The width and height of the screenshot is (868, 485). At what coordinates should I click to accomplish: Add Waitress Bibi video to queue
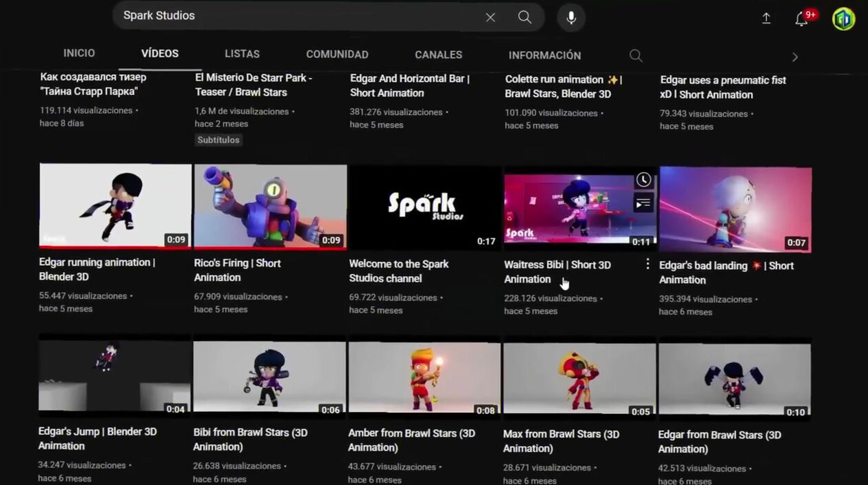[x=643, y=203]
